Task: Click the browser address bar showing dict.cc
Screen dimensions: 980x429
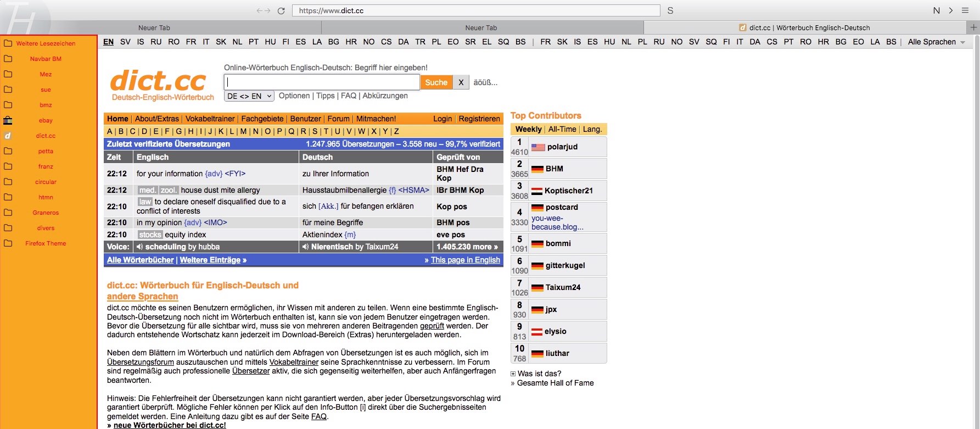Action: coord(476,10)
